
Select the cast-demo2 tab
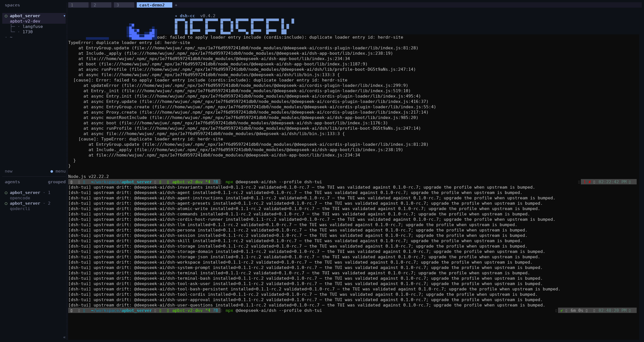point(154,5)
